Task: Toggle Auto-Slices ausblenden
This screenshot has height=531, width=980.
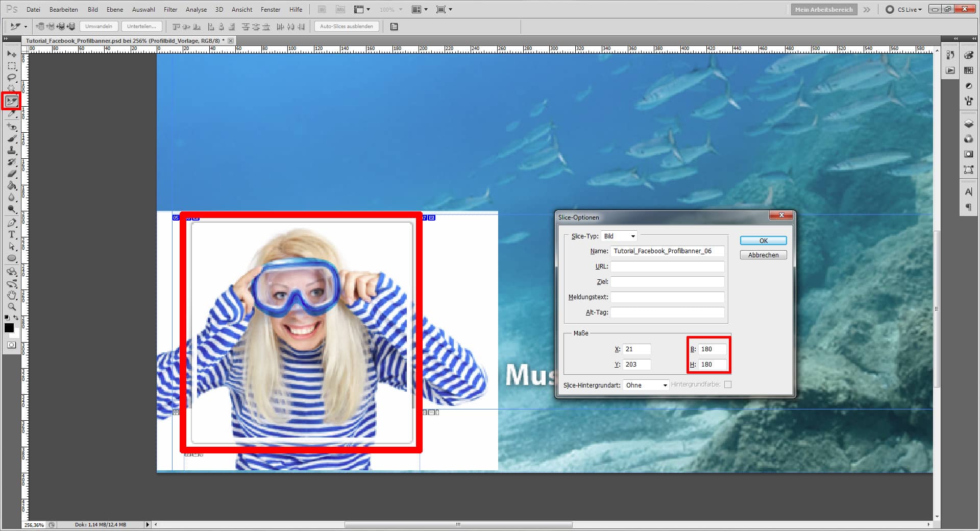Action: [346, 26]
